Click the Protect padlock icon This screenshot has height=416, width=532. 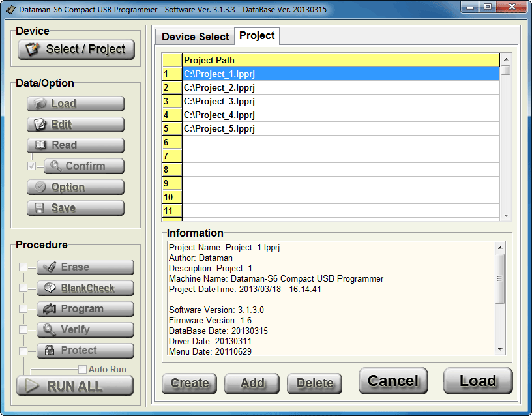tap(48, 351)
